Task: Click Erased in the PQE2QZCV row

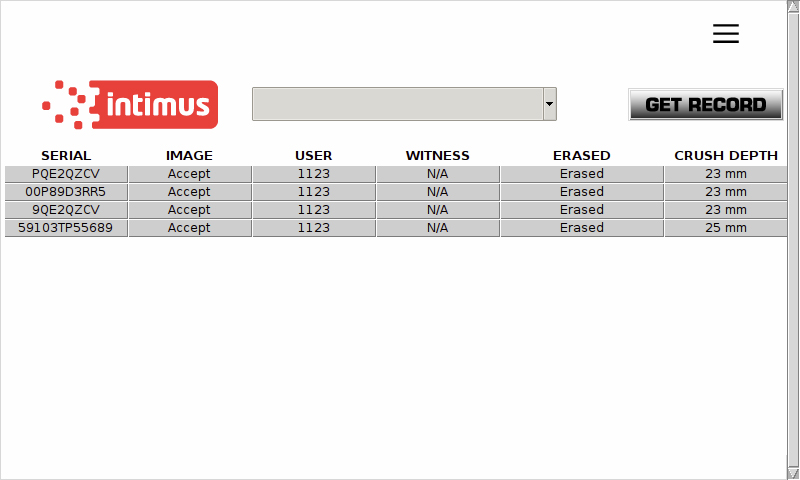Action: pyautogui.click(x=582, y=174)
